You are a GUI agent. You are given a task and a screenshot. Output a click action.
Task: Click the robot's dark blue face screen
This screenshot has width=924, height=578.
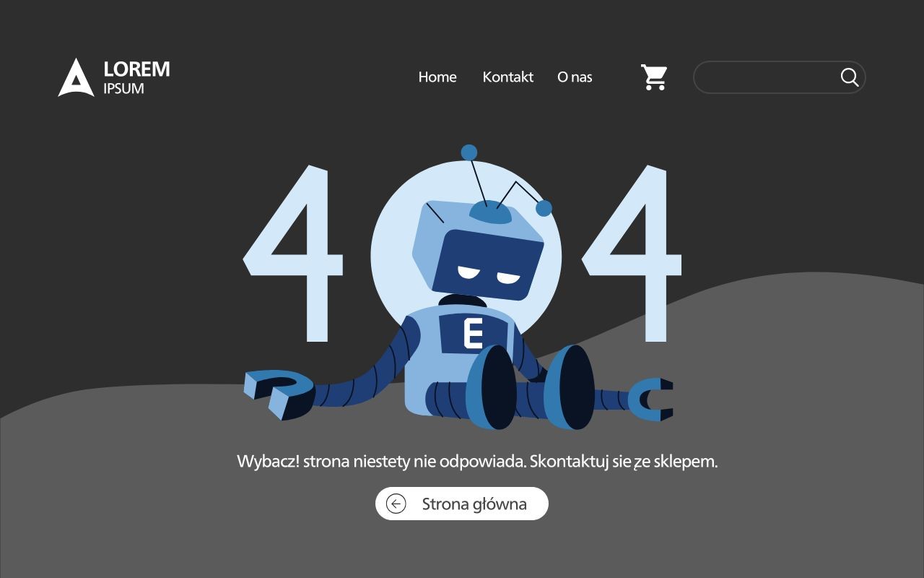coord(488,265)
